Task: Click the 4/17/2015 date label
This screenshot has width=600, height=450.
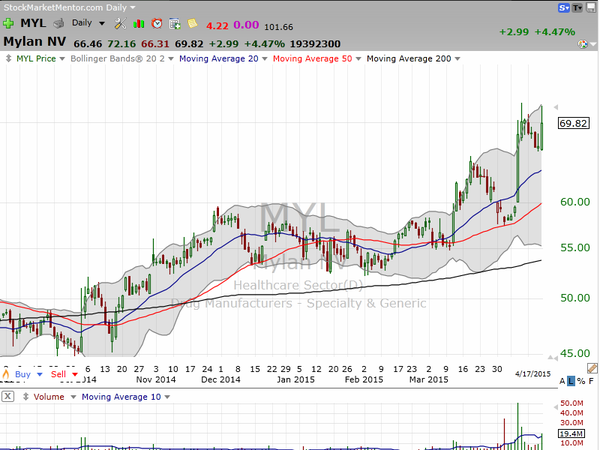Action: (x=533, y=374)
